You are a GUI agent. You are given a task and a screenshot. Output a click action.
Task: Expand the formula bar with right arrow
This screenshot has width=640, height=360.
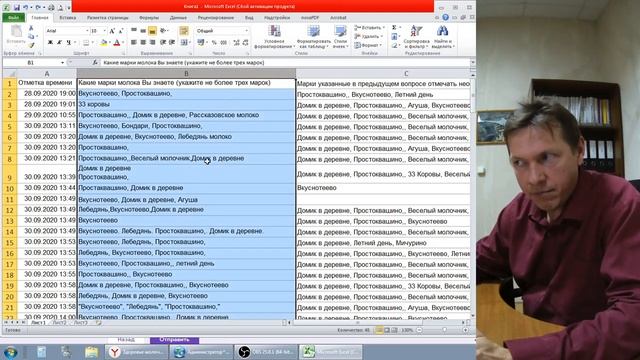coord(473,63)
